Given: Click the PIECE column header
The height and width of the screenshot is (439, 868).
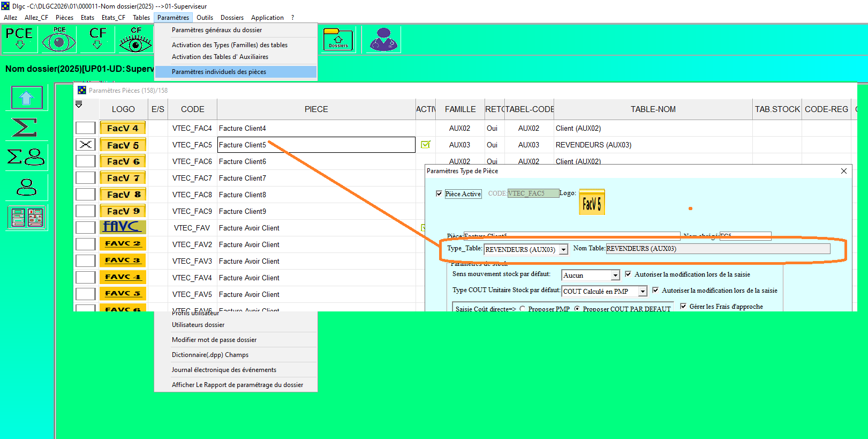Looking at the screenshot, I should tap(316, 109).
